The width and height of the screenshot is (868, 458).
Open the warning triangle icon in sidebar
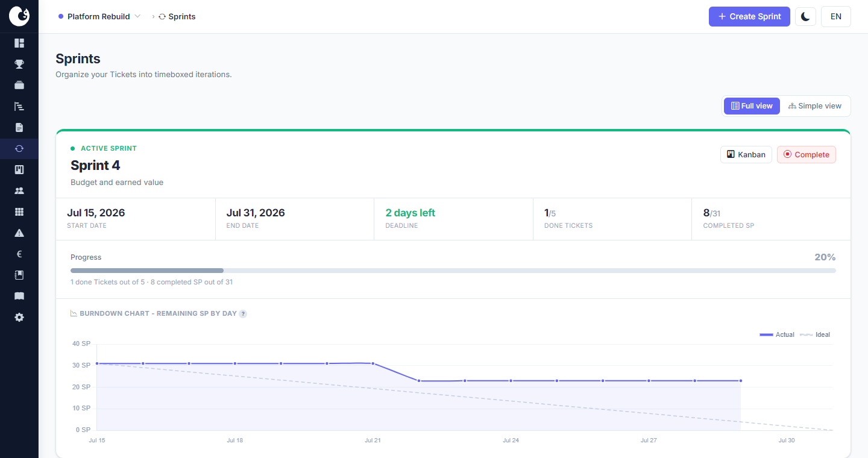click(x=19, y=233)
